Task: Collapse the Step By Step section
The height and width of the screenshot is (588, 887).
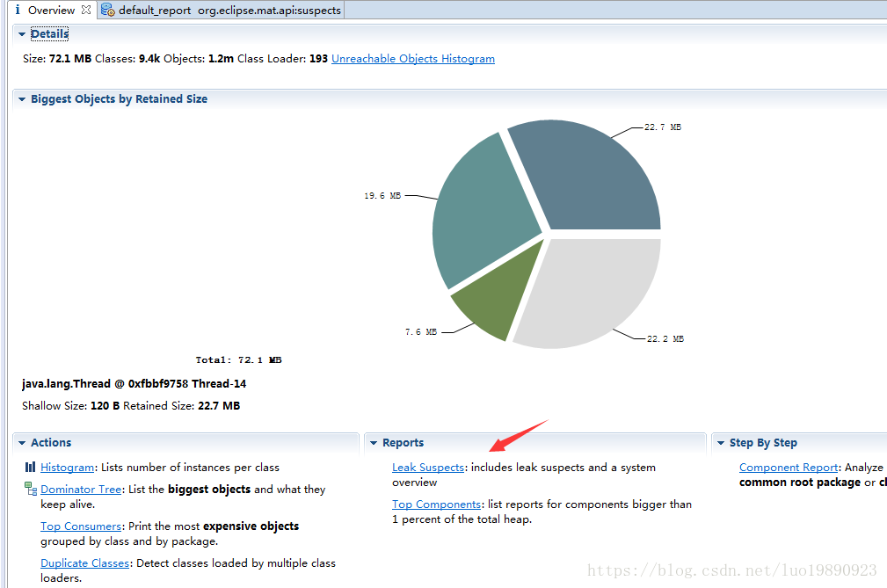Action: click(x=721, y=443)
